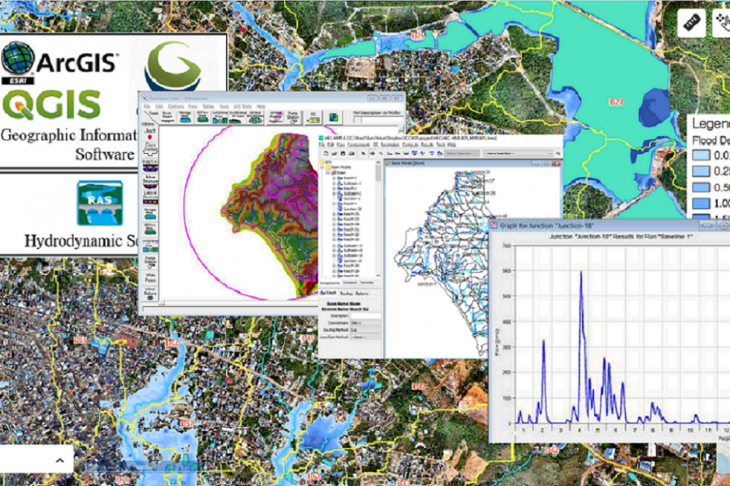Viewport: 730px width, 486px height.
Task: Select the Pump Station tool in HEC-RAS toolbar
Action: [293, 117]
